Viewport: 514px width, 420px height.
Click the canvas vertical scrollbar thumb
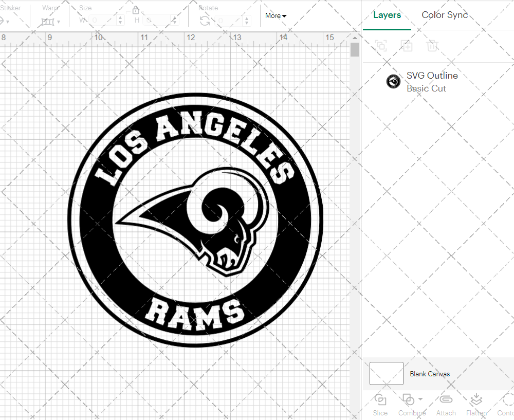pos(355,50)
